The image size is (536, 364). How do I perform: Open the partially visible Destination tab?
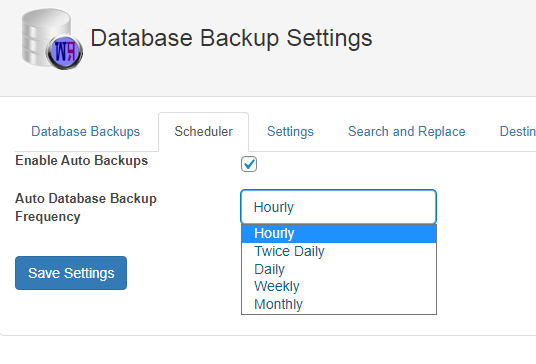tap(517, 132)
